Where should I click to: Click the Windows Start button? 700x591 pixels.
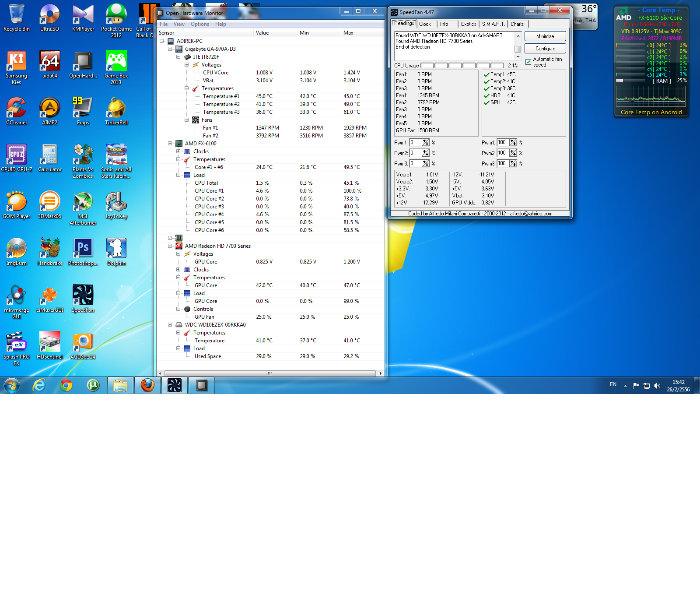pyautogui.click(x=12, y=385)
